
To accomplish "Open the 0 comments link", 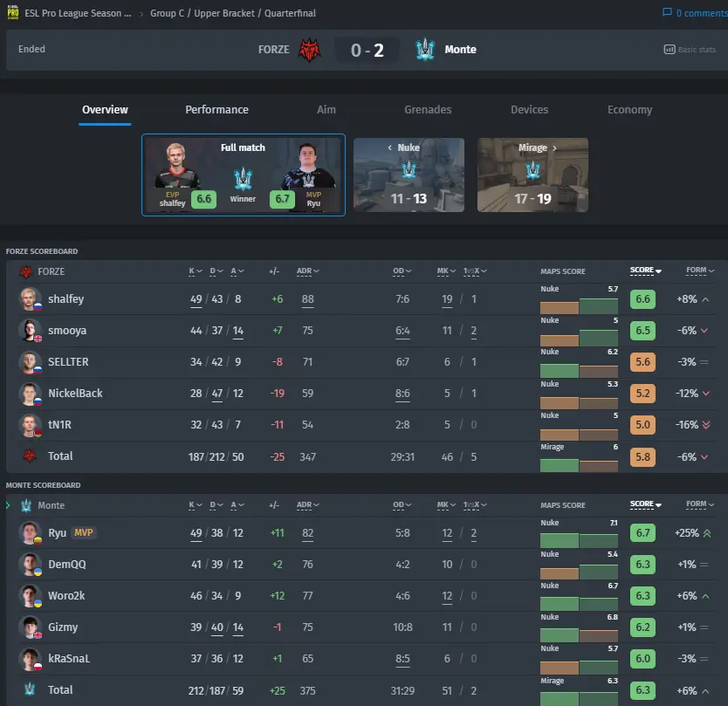I will click(702, 13).
